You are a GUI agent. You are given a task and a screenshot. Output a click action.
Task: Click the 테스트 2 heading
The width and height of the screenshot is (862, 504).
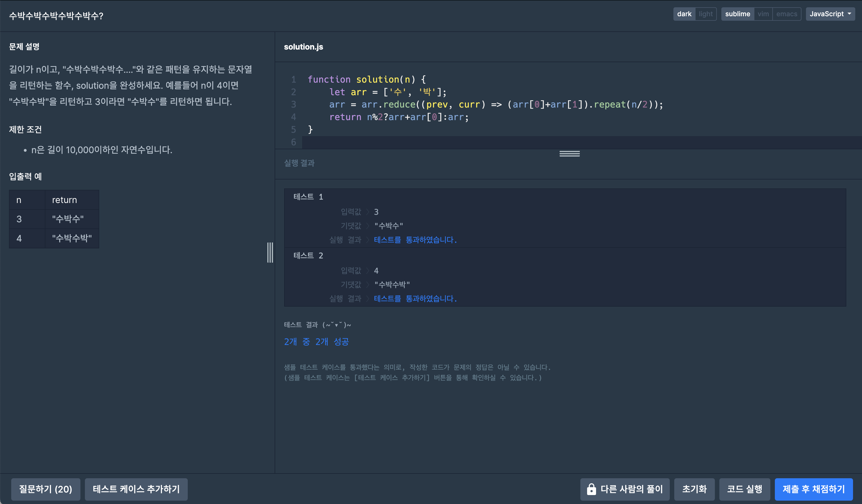click(x=308, y=256)
